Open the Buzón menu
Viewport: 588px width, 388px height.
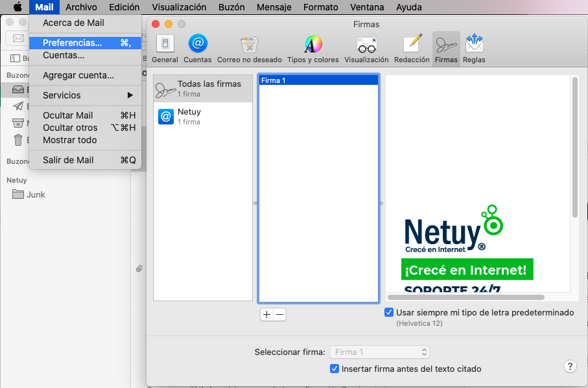(231, 6)
